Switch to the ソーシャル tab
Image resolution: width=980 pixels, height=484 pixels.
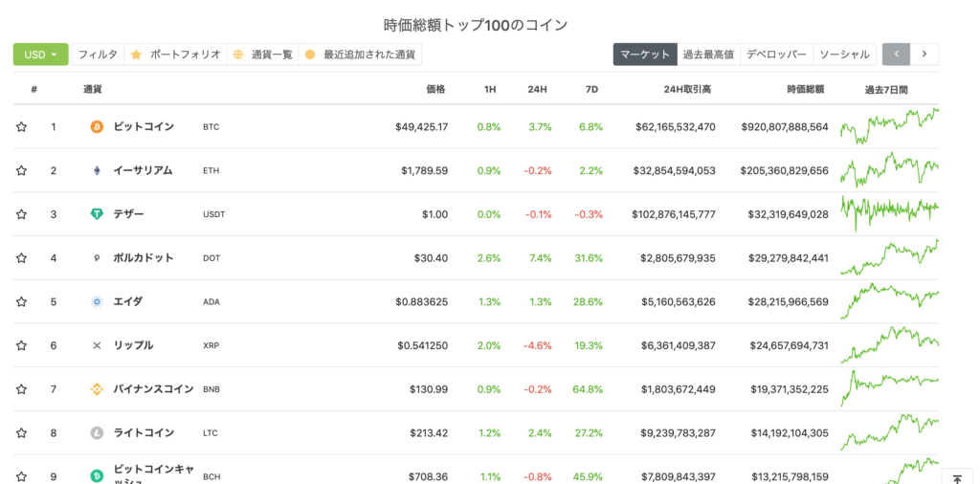coord(844,55)
